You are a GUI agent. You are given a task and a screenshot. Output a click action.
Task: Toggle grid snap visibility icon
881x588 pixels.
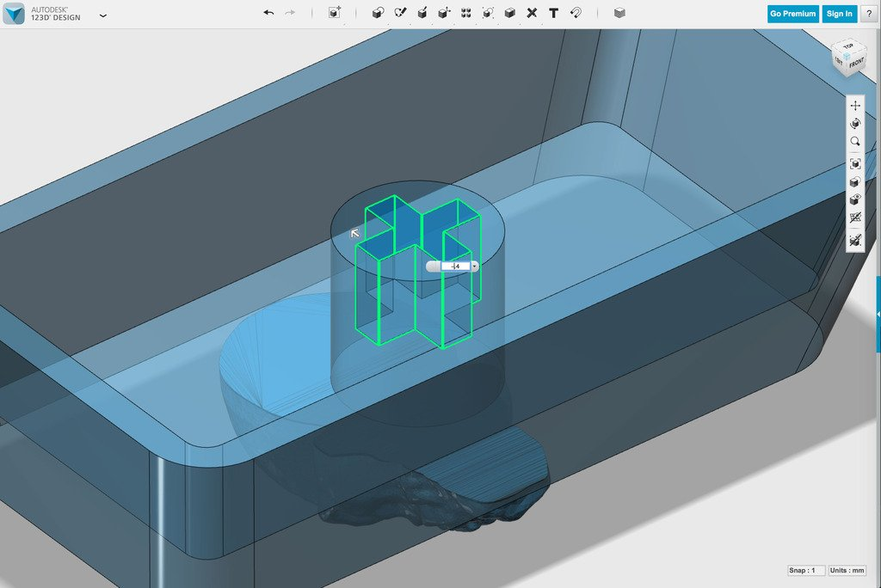[x=855, y=241]
